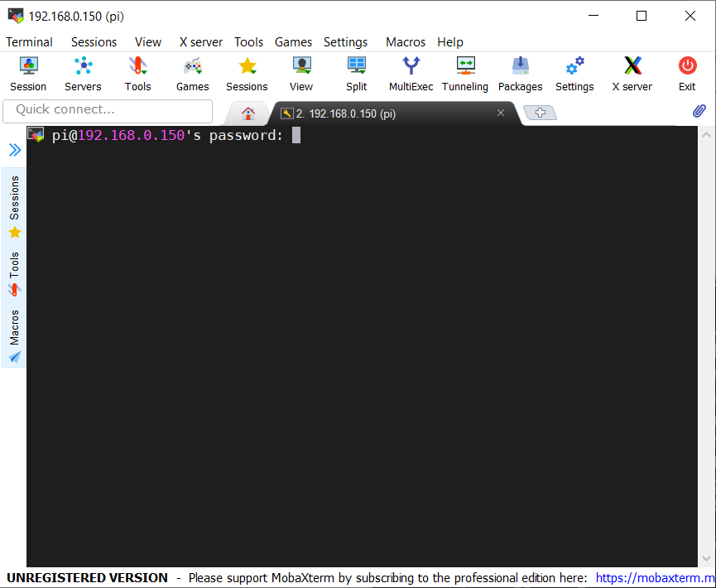This screenshot has width=716, height=588.
Task: Click the terminal scrollbar up arrow
Action: [706, 135]
